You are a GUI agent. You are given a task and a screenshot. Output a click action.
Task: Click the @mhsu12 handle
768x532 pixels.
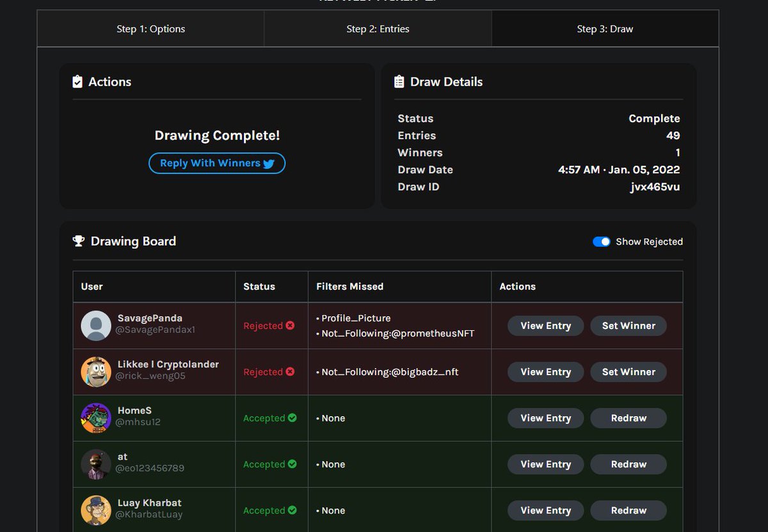pyautogui.click(x=138, y=422)
